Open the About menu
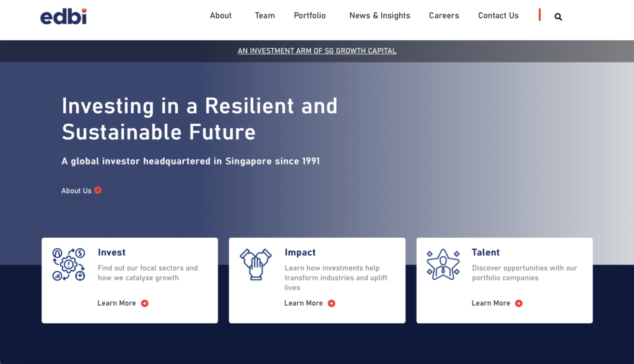Viewport: 634px width, 364px height. pyautogui.click(x=220, y=15)
